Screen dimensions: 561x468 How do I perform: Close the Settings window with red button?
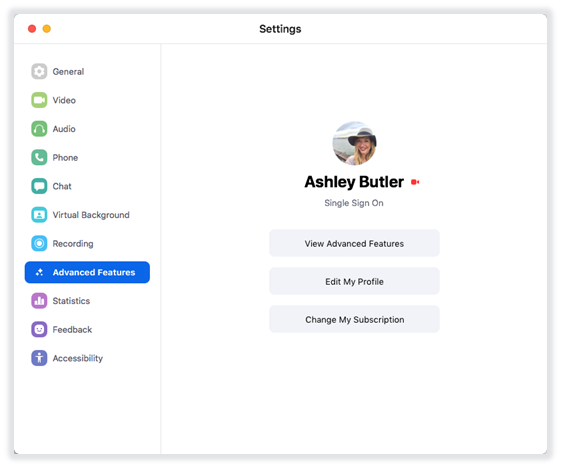pyautogui.click(x=32, y=29)
